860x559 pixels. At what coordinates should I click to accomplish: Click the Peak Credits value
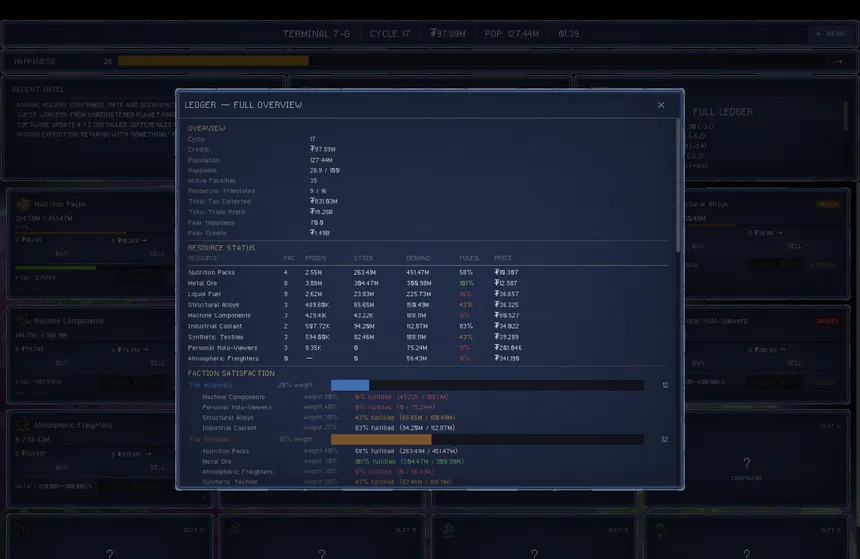tap(320, 233)
